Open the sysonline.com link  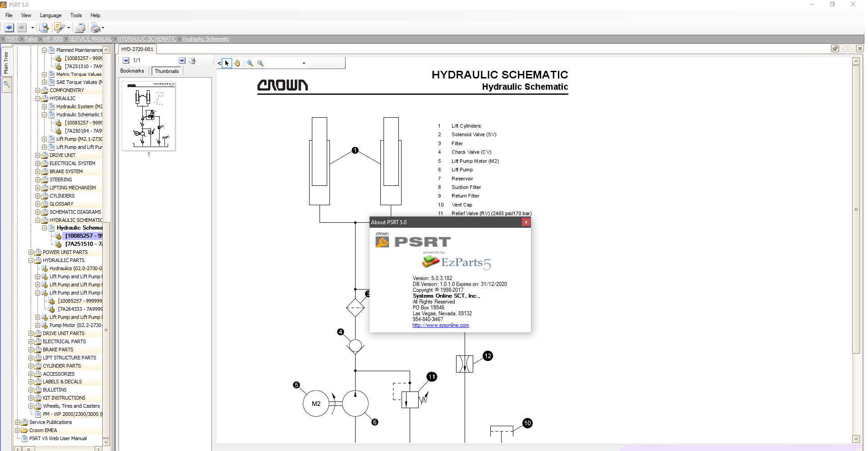coord(440,325)
